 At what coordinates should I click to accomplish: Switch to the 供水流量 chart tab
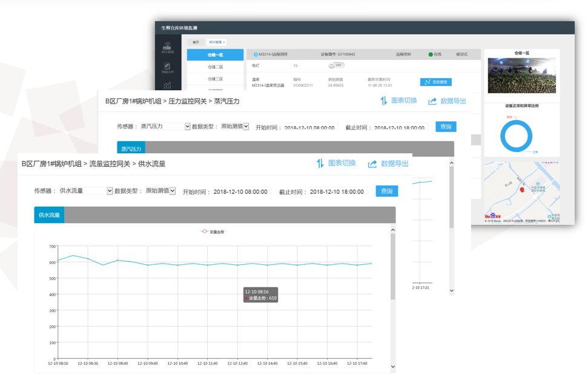coord(49,215)
